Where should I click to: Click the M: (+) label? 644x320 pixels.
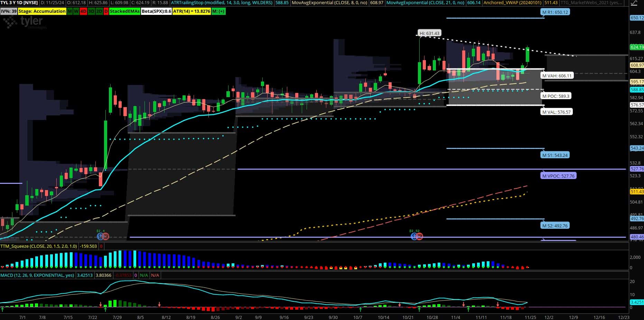[x=218, y=11]
